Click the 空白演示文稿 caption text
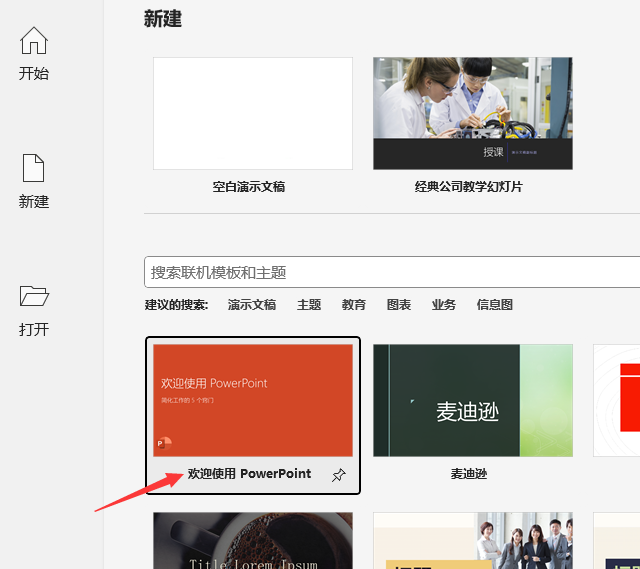 pyautogui.click(x=249, y=187)
